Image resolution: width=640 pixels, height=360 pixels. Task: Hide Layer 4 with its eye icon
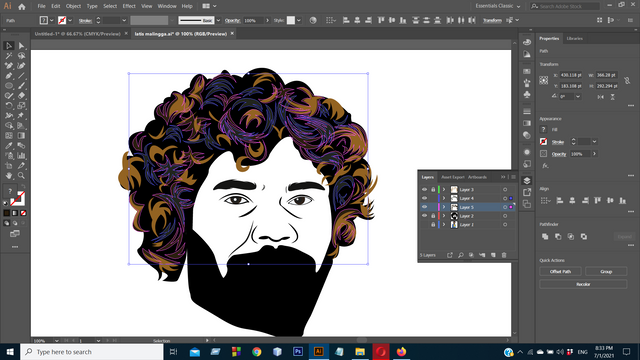coord(424,198)
